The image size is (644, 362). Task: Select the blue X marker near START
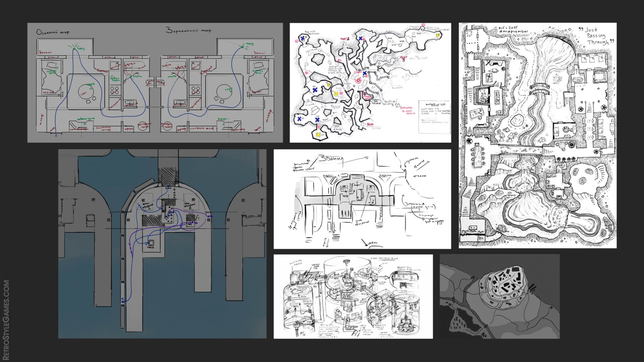365,73
